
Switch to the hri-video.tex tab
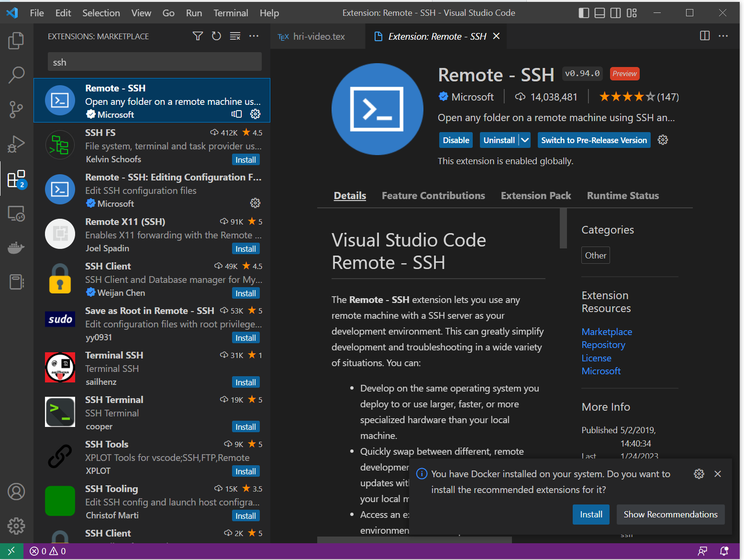click(x=318, y=36)
